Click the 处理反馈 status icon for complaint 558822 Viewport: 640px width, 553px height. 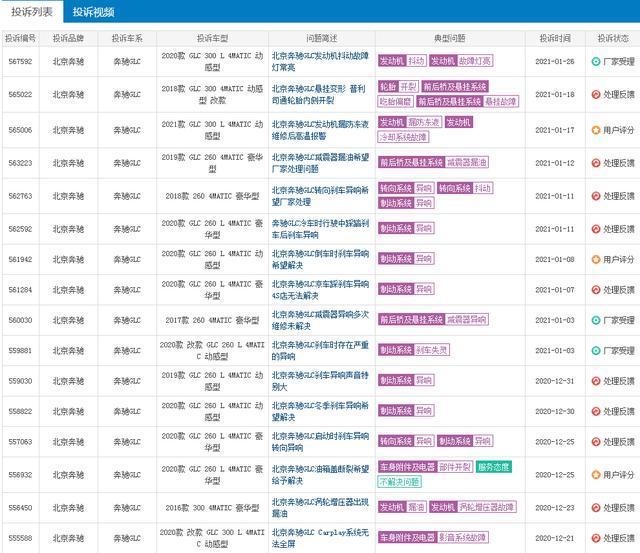point(596,412)
